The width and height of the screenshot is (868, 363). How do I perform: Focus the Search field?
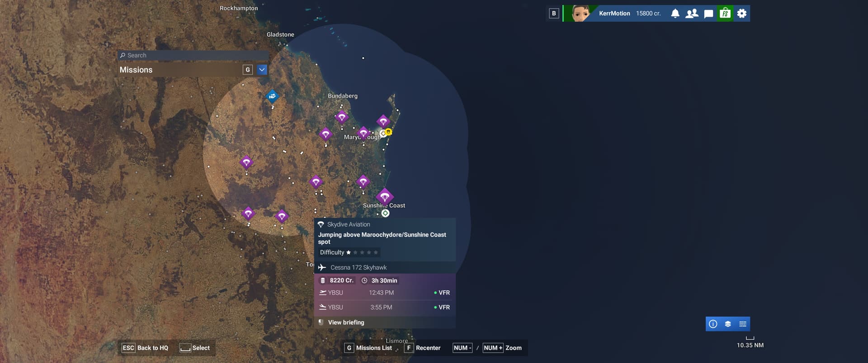[x=193, y=56]
